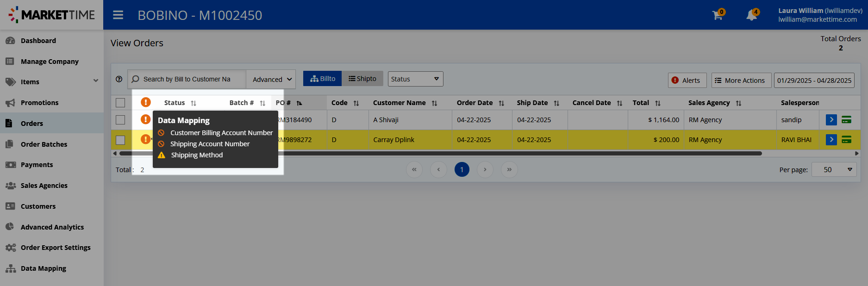
Task: Open the Promotions megaphone item
Action: 39,103
